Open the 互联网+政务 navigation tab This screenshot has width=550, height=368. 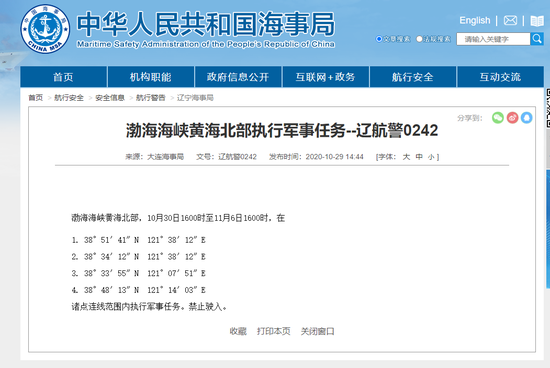tap(325, 77)
